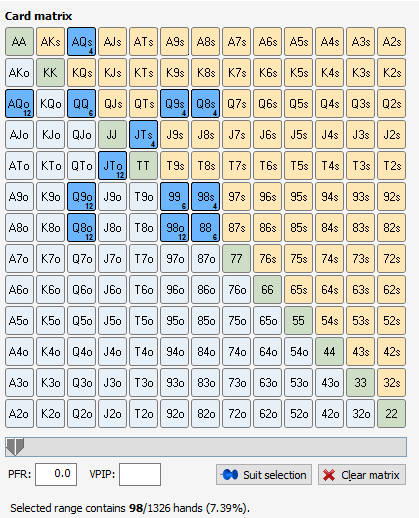Screen dimensions: 419x518
Task: Select the 32o hand cell
Action: pos(360,414)
